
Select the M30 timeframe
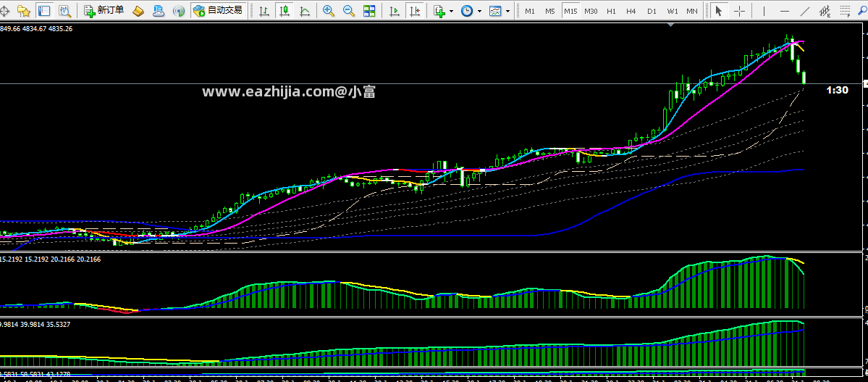pyautogui.click(x=591, y=11)
